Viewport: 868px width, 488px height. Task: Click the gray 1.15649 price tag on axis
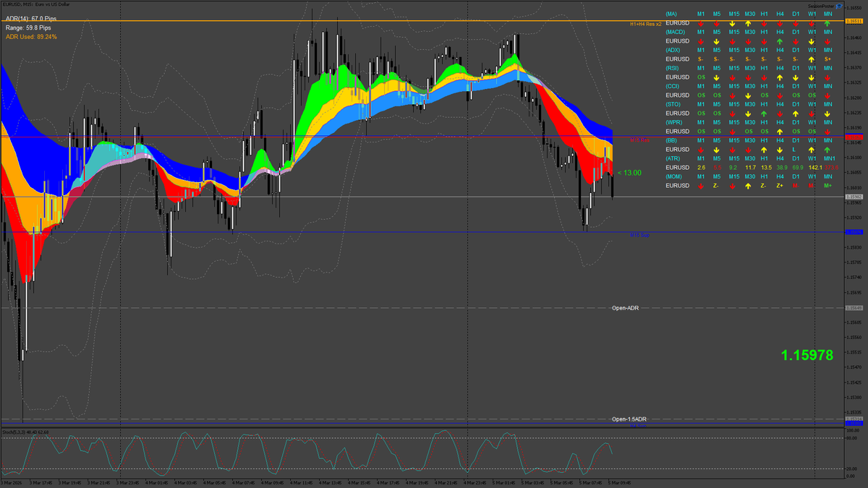tap(855, 308)
